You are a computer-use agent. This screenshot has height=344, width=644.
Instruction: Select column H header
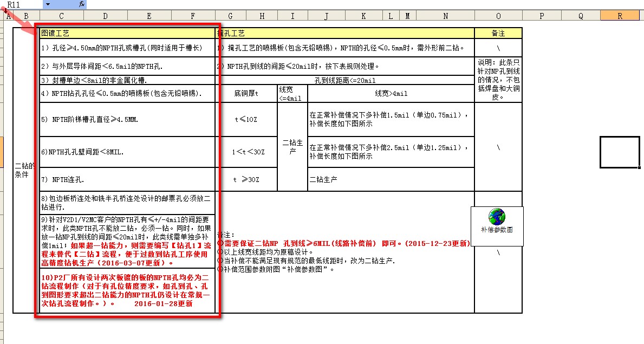tap(262, 16)
